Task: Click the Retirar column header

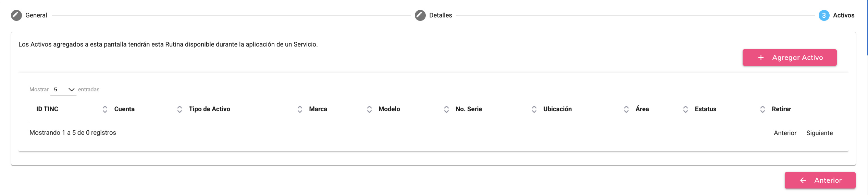Action: [x=781, y=109]
